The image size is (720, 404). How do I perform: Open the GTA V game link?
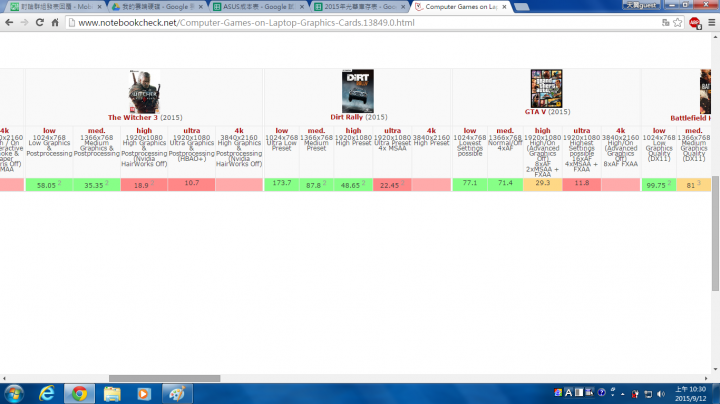pyautogui.click(x=535, y=112)
